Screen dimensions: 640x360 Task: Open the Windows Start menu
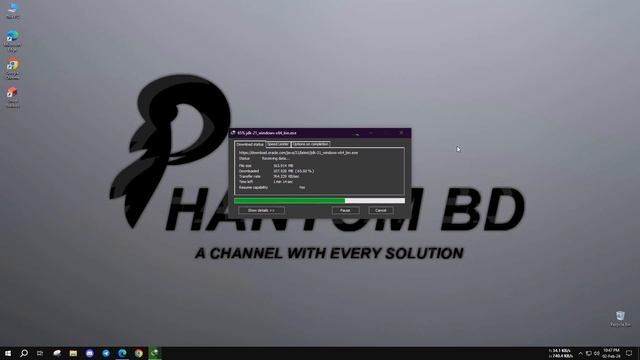point(8,353)
